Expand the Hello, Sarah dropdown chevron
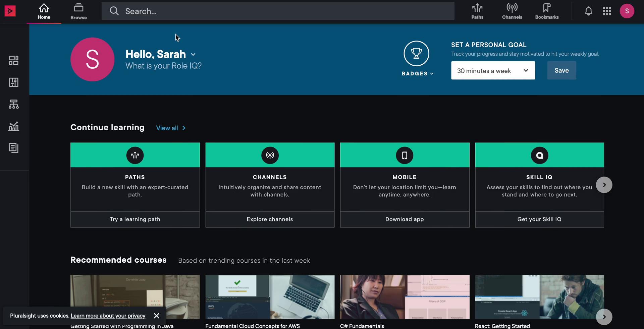Image resolution: width=644 pixels, height=329 pixels. [x=193, y=55]
